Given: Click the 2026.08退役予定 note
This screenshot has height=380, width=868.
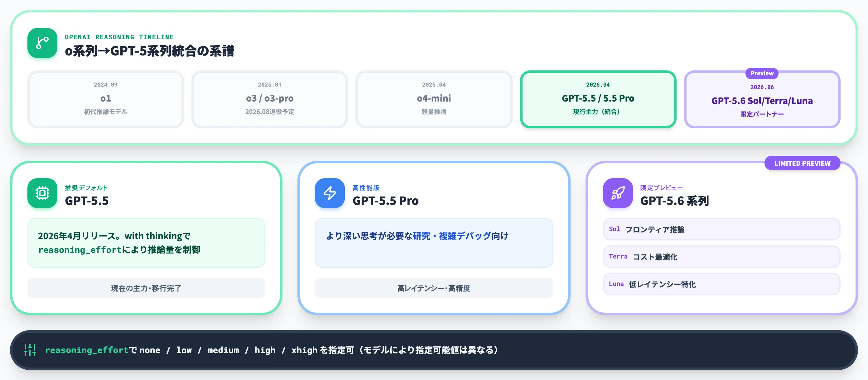Looking at the screenshot, I should (x=270, y=112).
